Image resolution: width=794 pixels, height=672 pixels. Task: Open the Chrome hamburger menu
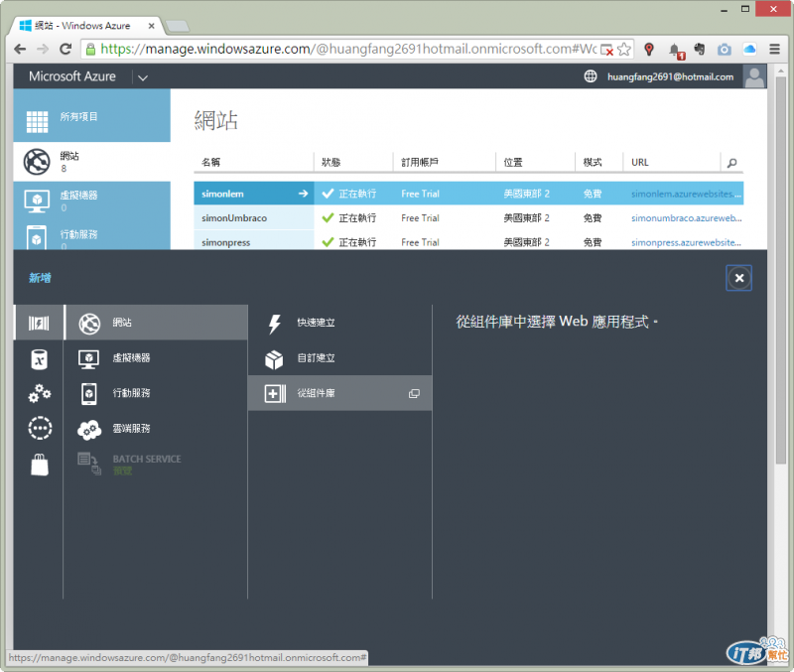tap(774, 49)
